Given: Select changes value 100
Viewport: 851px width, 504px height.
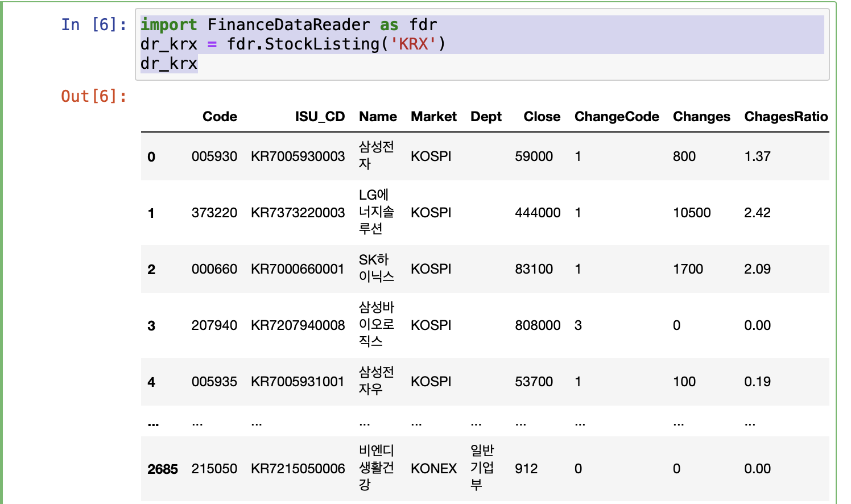Looking at the screenshot, I should coord(684,382).
